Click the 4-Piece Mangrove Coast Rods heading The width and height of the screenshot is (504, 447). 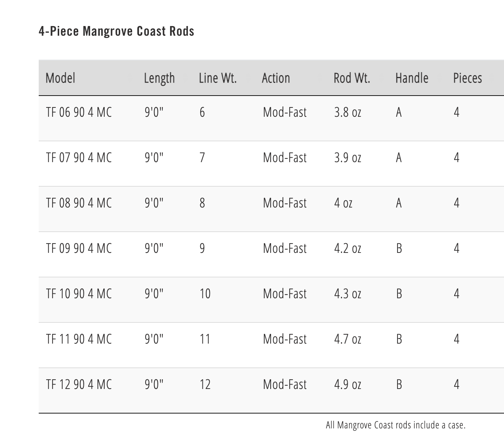pos(117,31)
